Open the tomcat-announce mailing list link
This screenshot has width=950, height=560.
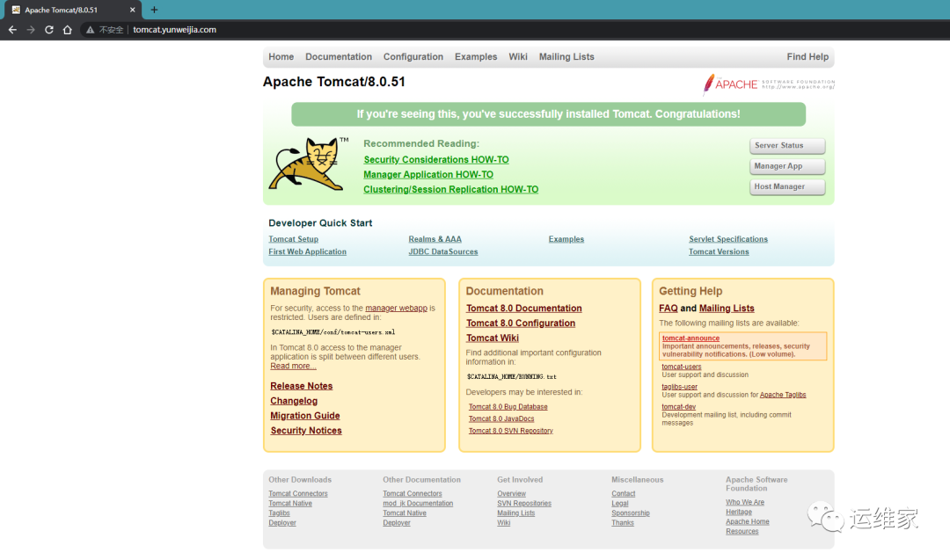[691, 338]
